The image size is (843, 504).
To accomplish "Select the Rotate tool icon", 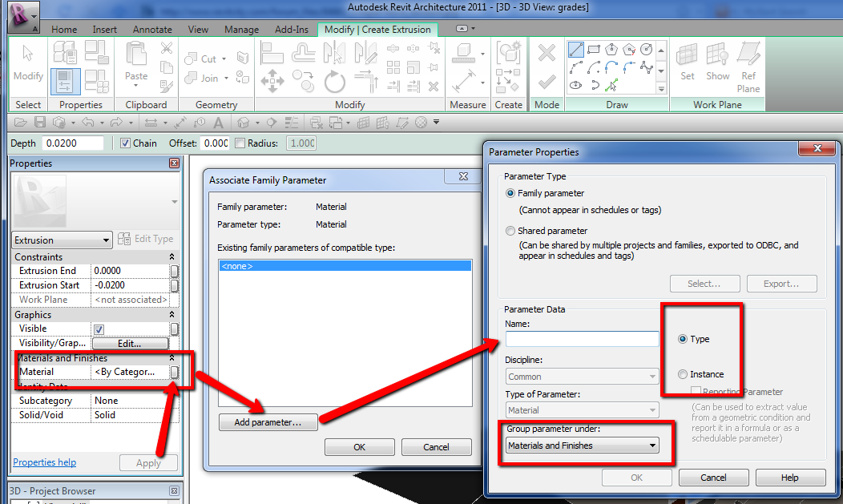I will [334, 83].
